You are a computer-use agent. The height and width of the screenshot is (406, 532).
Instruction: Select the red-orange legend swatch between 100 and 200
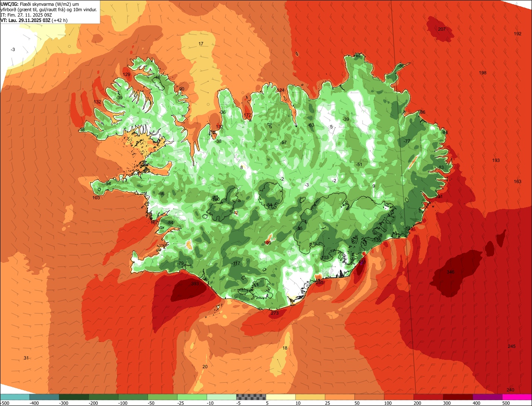point(399,397)
